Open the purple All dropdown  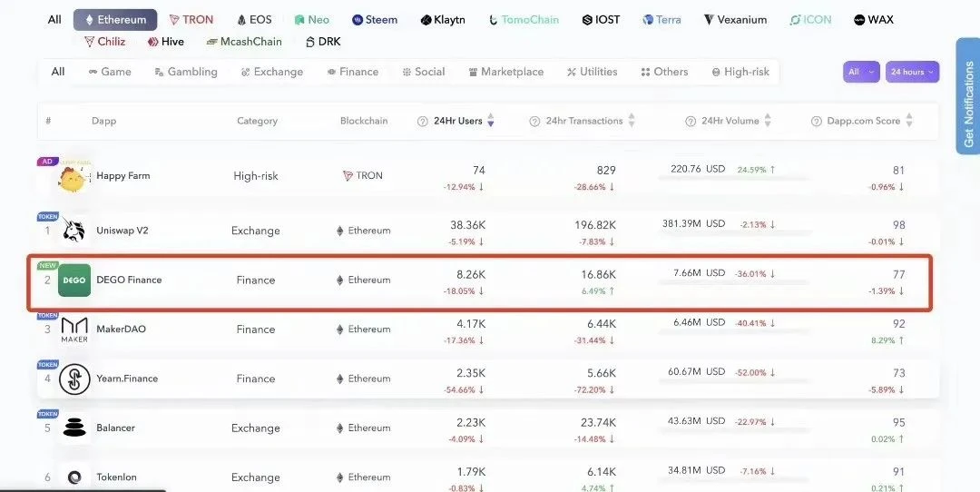tap(861, 72)
